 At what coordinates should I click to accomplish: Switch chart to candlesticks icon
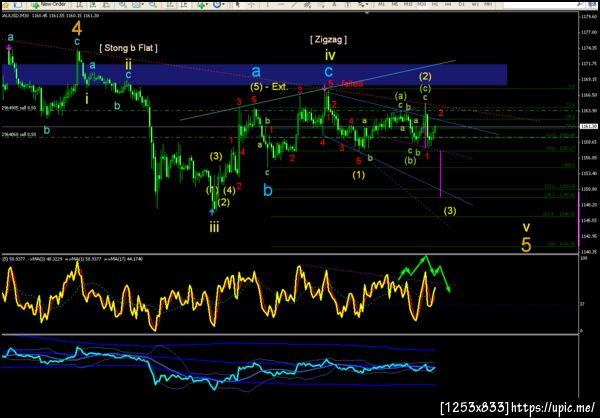pos(93,5)
